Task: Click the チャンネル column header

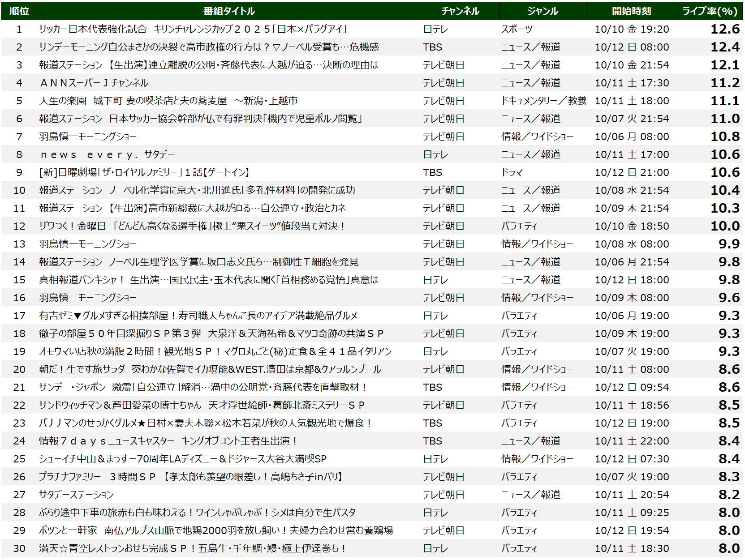Action: [x=460, y=11]
